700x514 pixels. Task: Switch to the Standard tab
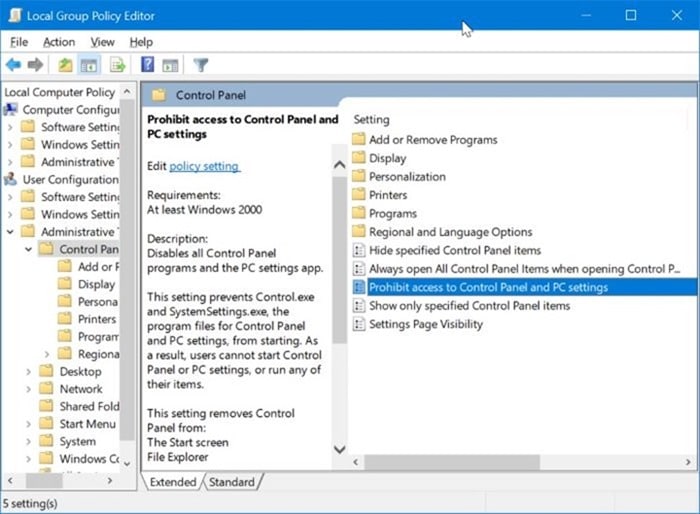click(232, 482)
